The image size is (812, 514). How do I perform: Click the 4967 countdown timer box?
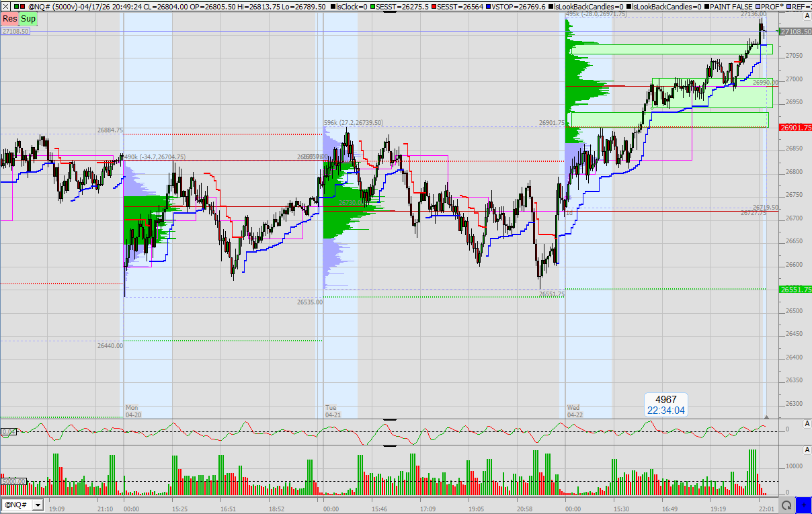(x=665, y=405)
